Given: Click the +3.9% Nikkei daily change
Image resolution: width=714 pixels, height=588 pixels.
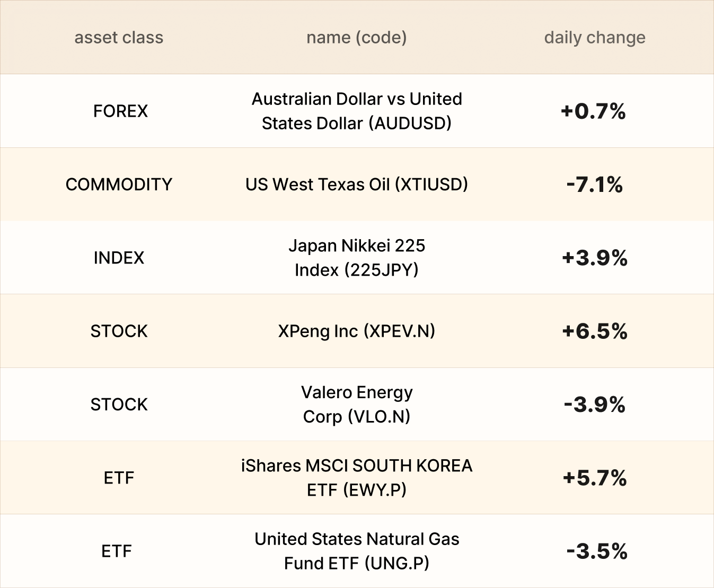Looking at the screenshot, I should 594,258.
